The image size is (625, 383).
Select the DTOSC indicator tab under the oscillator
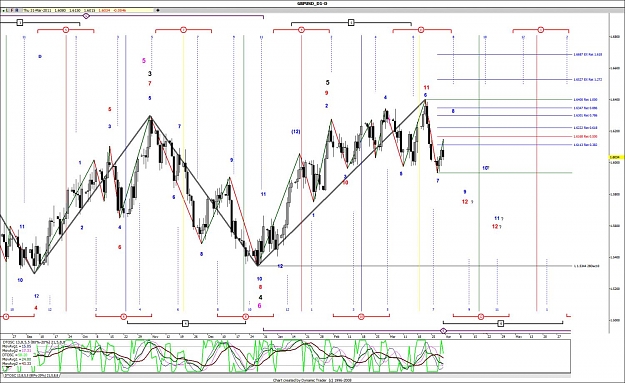tap(31, 375)
